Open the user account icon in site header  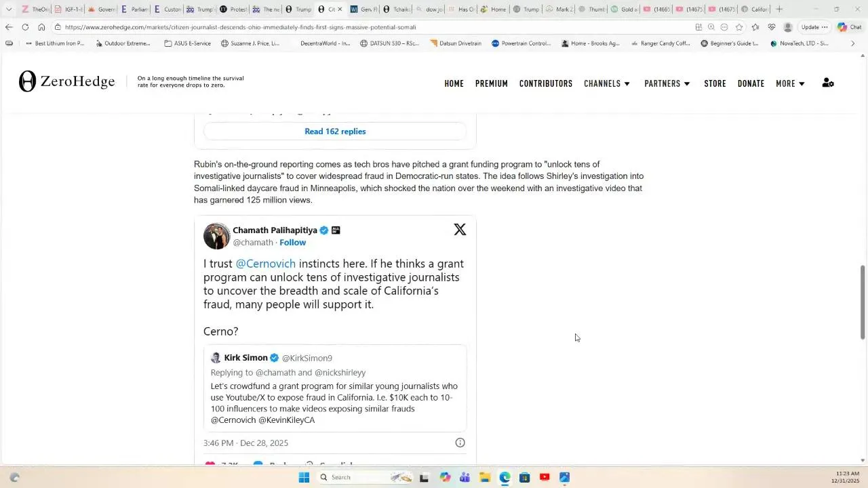[828, 83]
